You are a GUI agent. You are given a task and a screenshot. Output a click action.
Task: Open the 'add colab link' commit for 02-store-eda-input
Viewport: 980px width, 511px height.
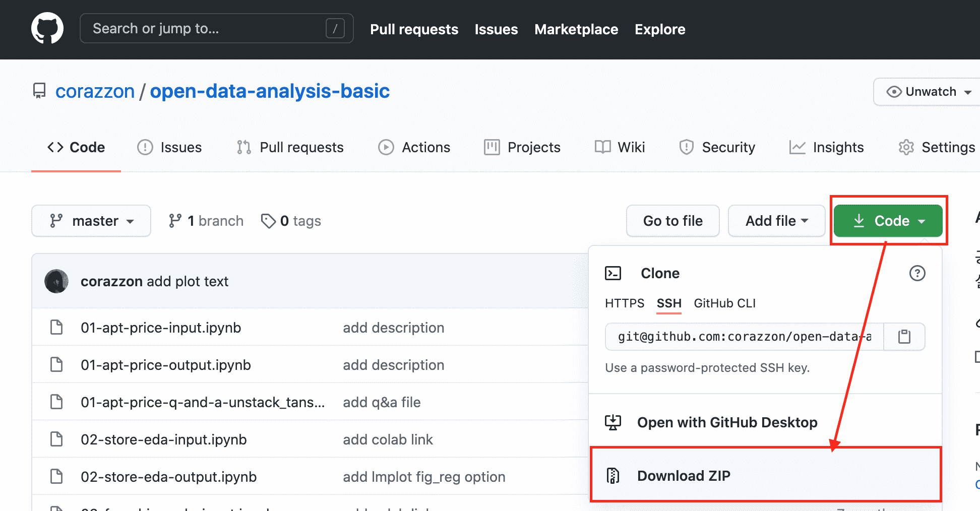point(388,439)
